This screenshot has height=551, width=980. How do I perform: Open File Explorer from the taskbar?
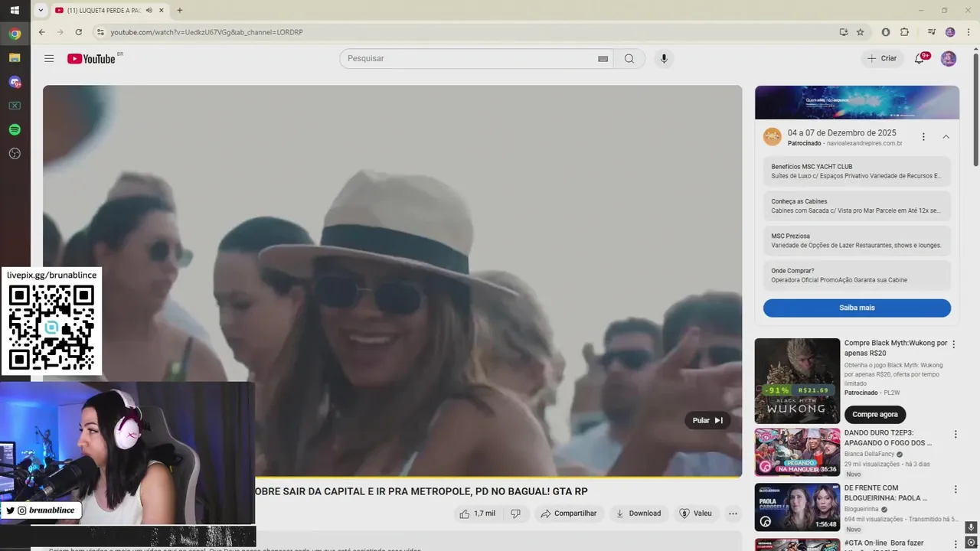[x=15, y=57]
